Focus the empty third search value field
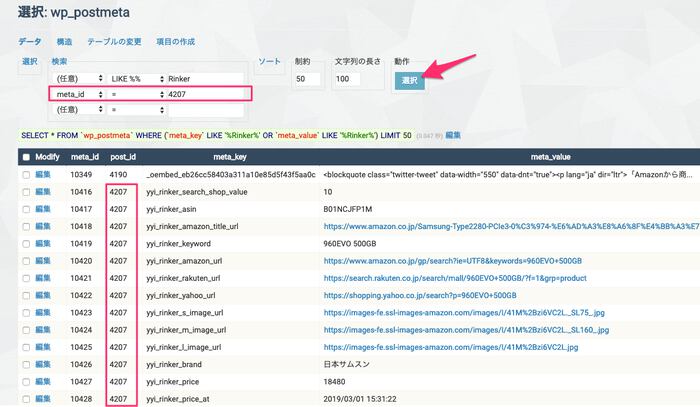Viewport: 700px width, 407px height. pos(205,110)
